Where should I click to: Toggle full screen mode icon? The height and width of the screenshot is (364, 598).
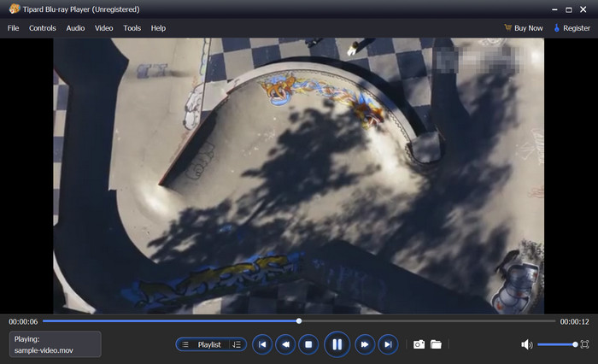(x=584, y=344)
